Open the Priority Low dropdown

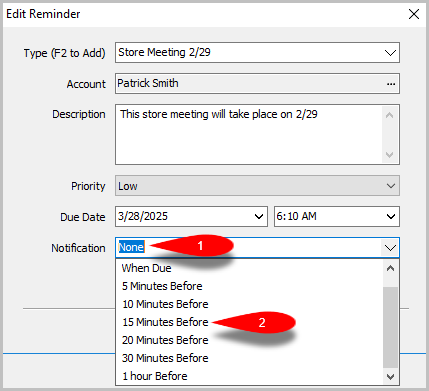[x=257, y=186]
